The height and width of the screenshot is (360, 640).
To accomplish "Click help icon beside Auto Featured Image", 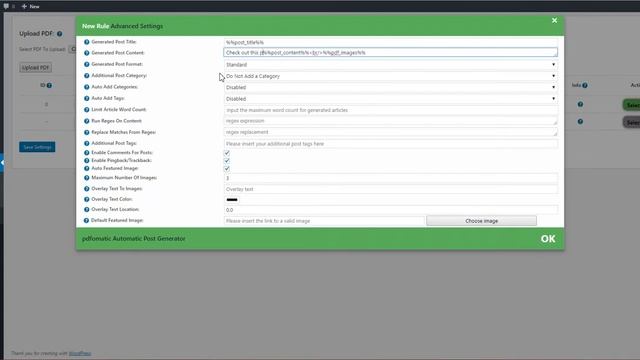I will 87,168.
